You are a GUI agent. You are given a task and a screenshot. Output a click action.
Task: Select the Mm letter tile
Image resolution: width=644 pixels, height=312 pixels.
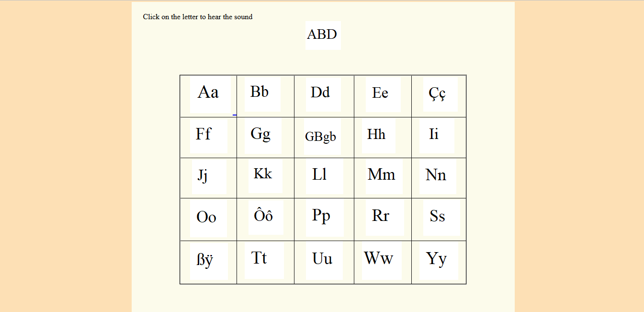[384, 177]
